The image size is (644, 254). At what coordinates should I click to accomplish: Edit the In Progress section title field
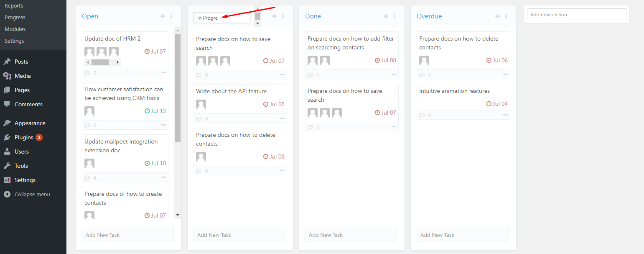pyautogui.click(x=222, y=18)
